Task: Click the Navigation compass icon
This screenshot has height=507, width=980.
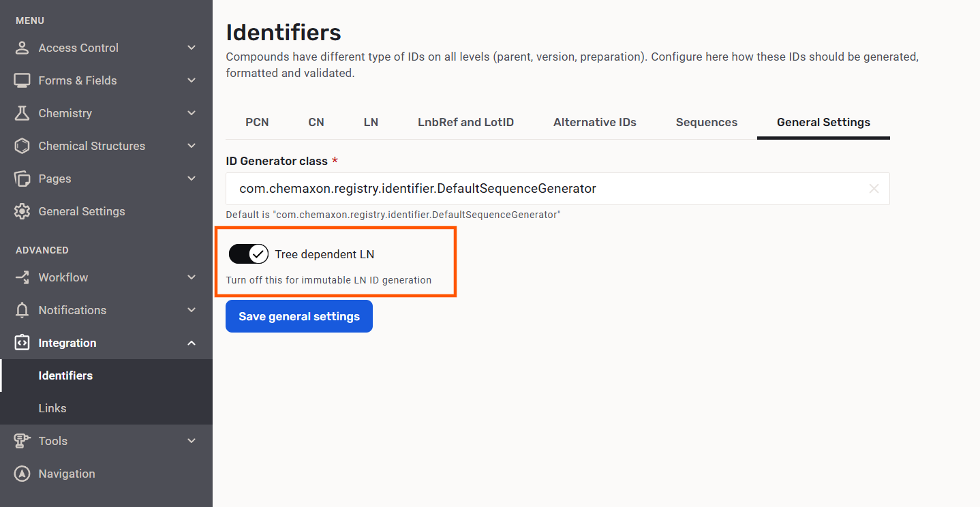Action: pos(22,474)
